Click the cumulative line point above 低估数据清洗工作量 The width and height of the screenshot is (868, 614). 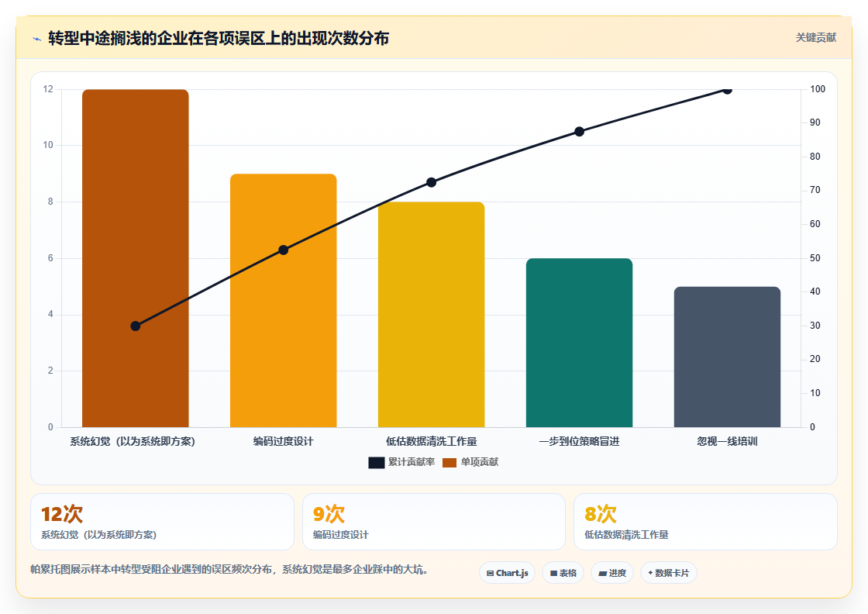(x=431, y=183)
